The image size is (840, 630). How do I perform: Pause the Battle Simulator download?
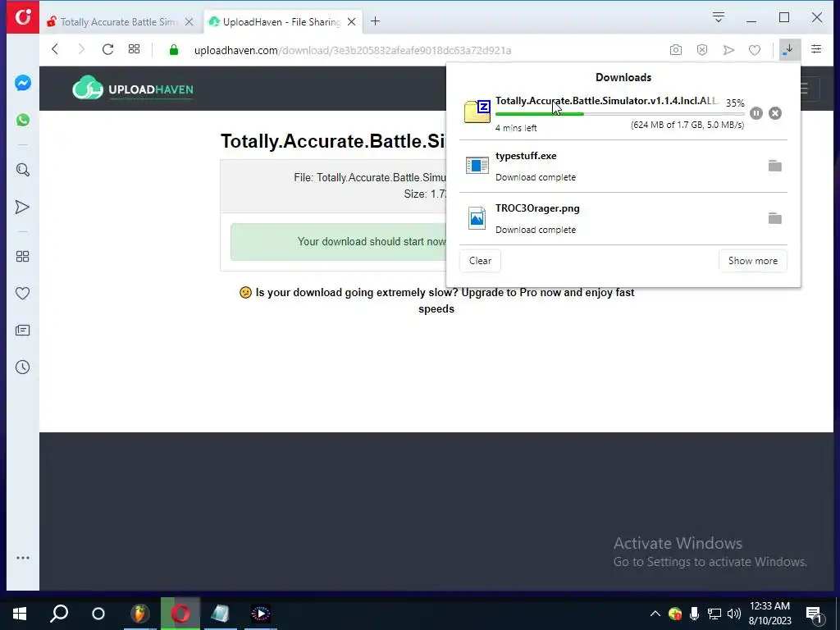pos(756,113)
